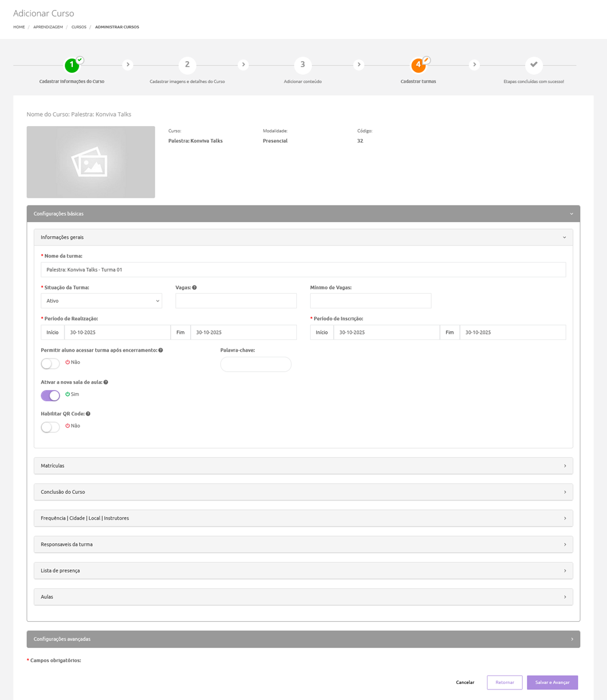Click help icon beside Ativar a nova sala de aula
The width and height of the screenshot is (607, 700).
pos(106,382)
